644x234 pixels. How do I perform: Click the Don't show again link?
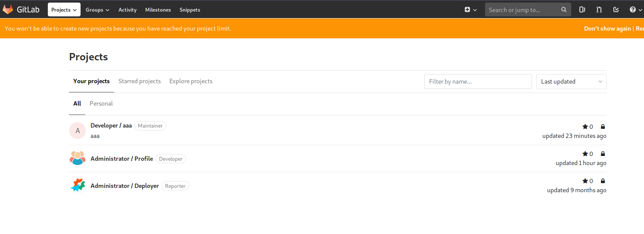click(607, 28)
